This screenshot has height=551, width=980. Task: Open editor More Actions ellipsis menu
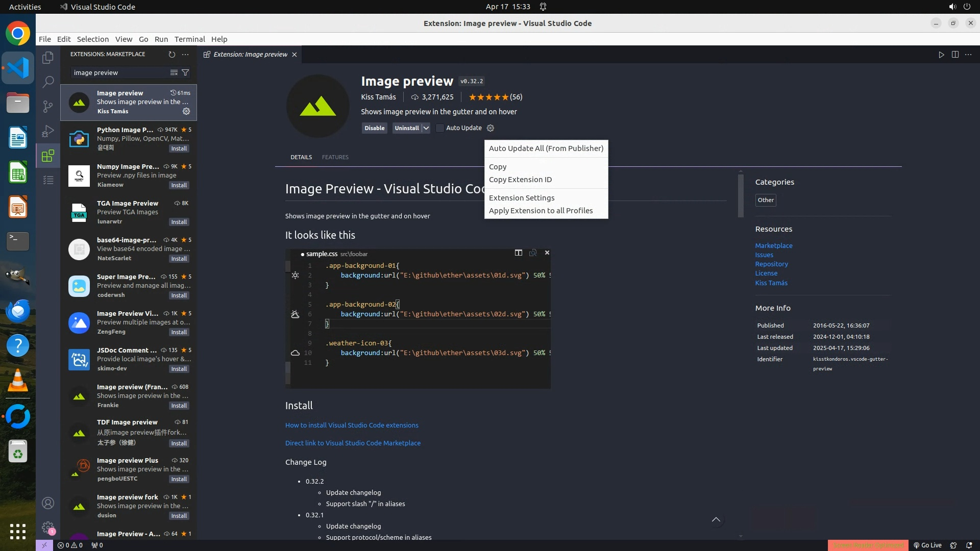tap(968, 55)
